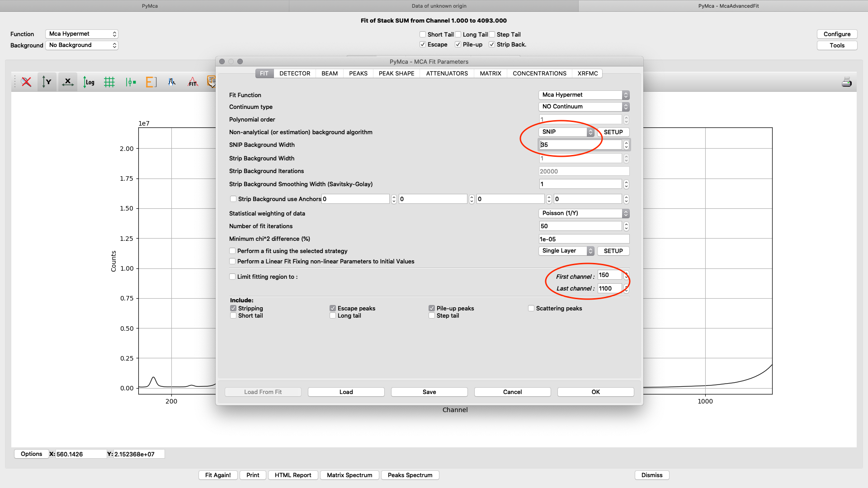Enable Scattering peaks checkbox

click(531, 308)
